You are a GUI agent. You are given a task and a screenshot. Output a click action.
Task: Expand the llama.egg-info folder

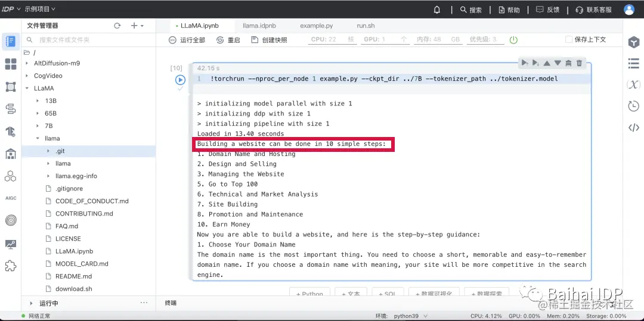[48, 176]
